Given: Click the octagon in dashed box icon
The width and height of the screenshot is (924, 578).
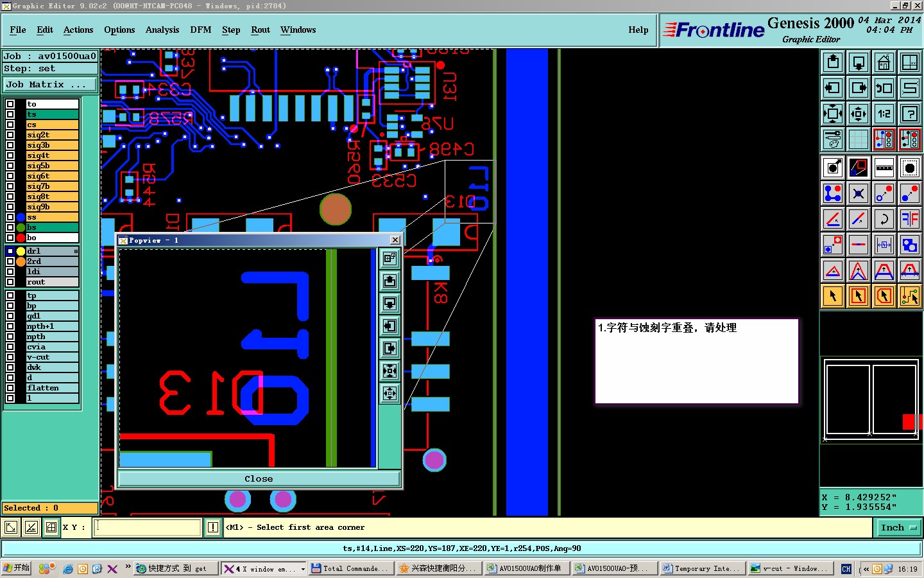Looking at the screenshot, I should point(910,168).
